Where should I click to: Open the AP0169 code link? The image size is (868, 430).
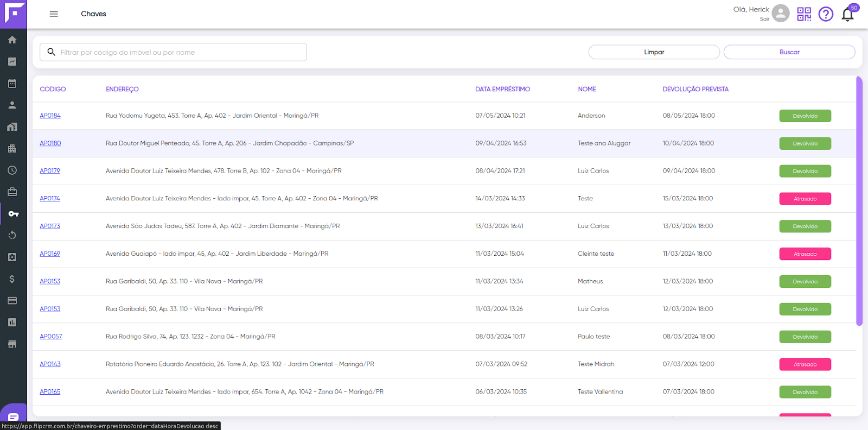coord(50,254)
